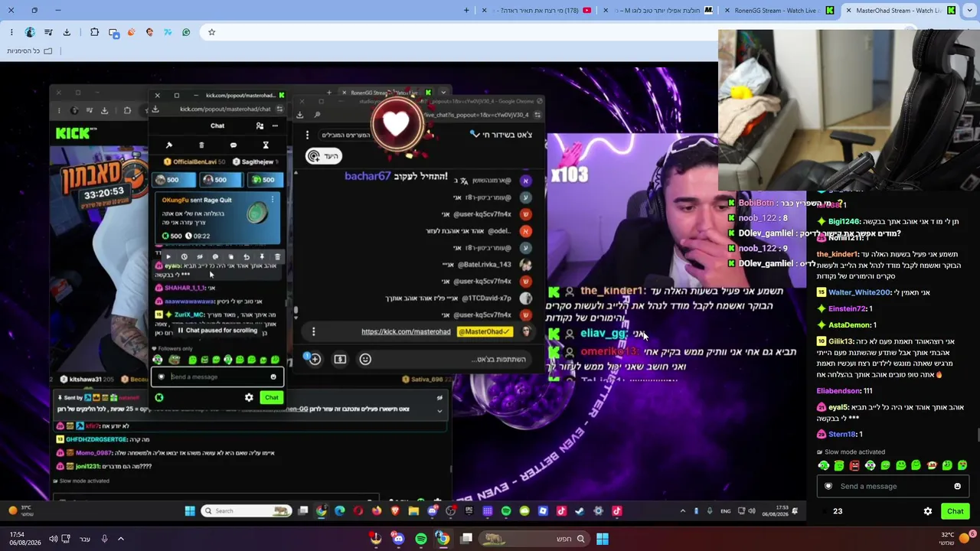Click the green Chat button in right panel
The image size is (980, 551).
[x=955, y=511]
